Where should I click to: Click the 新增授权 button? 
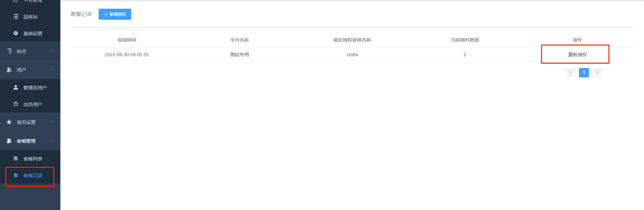coord(115,14)
